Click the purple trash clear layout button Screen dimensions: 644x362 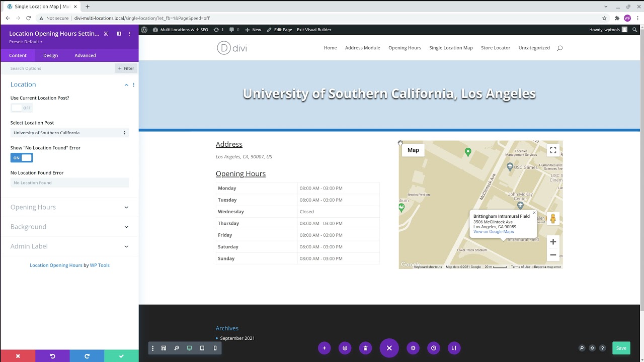[x=365, y=348]
